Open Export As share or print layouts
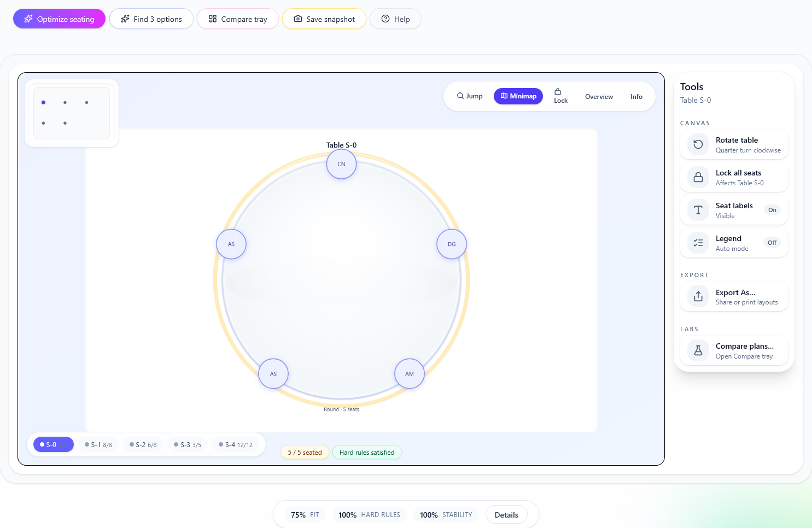 click(734, 296)
